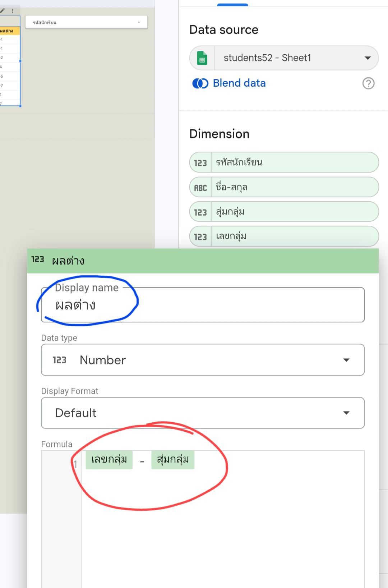Open the three-dot more options menu
The image size is (388, 588).
13,11
